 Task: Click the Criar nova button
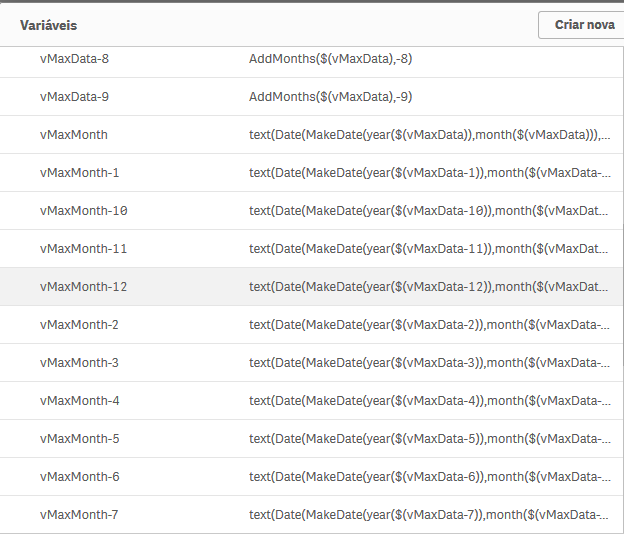point(584,25)
